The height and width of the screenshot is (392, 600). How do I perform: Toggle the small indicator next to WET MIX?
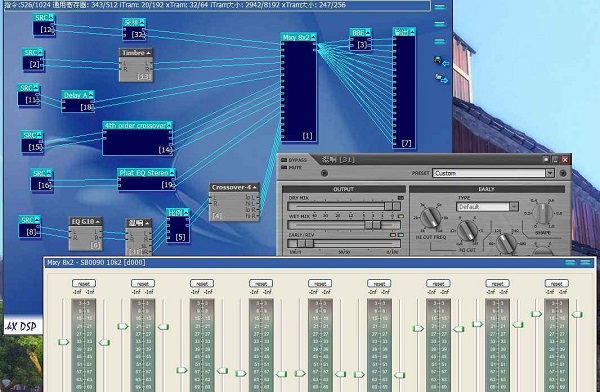401,216
